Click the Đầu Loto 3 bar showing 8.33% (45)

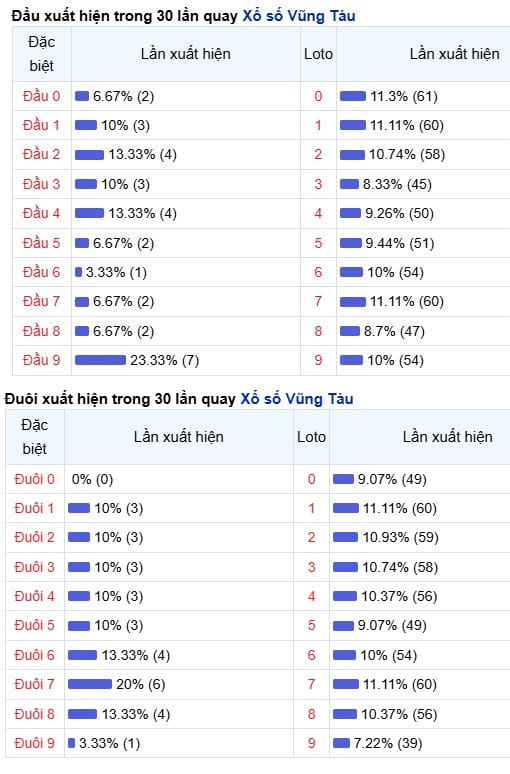click(350, 184)
